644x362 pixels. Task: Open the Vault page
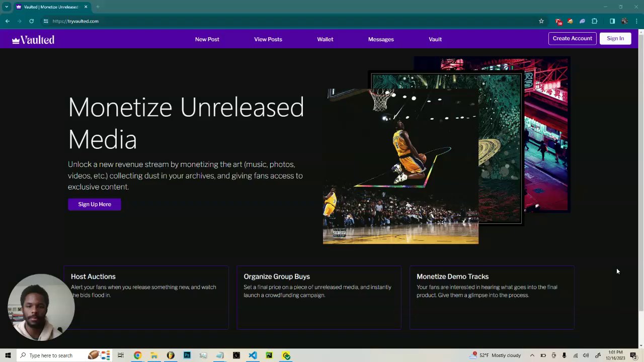tap(435, 39)
